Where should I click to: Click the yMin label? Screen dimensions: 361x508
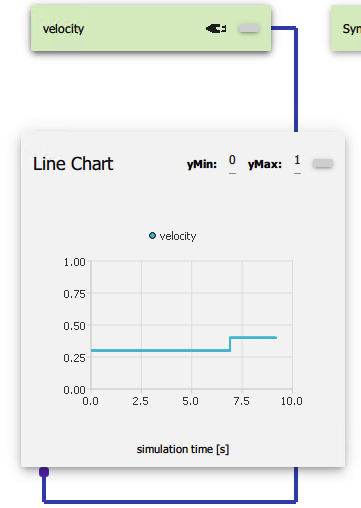(x=202, y=164)
